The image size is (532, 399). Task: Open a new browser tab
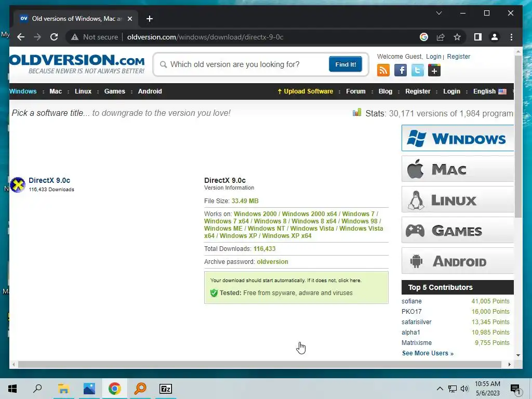[150, 19]
